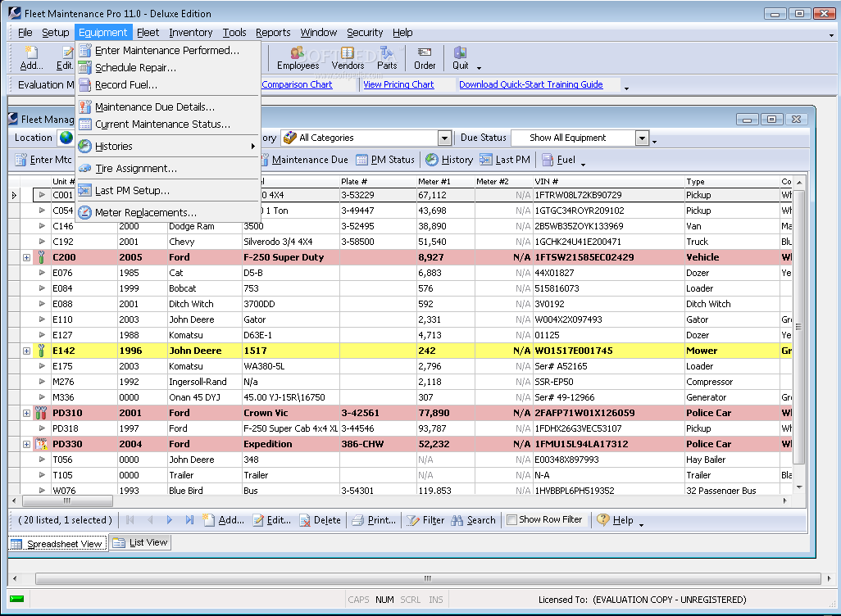Screen dimensions: 841x616
Task: Open Parts from the main toolbar
Action: tap(387, 58)
